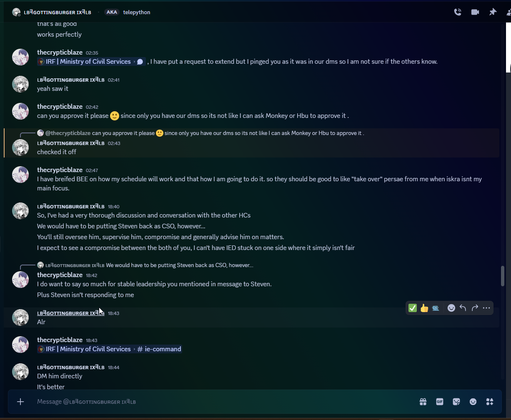Screen dimensions: 511x420
Task: Forward the "Alr" message
Action: click(x=475, y=308)
